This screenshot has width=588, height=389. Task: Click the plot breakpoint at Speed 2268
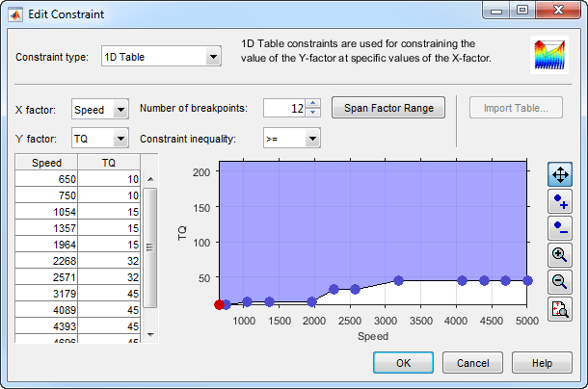click(334, 289)
